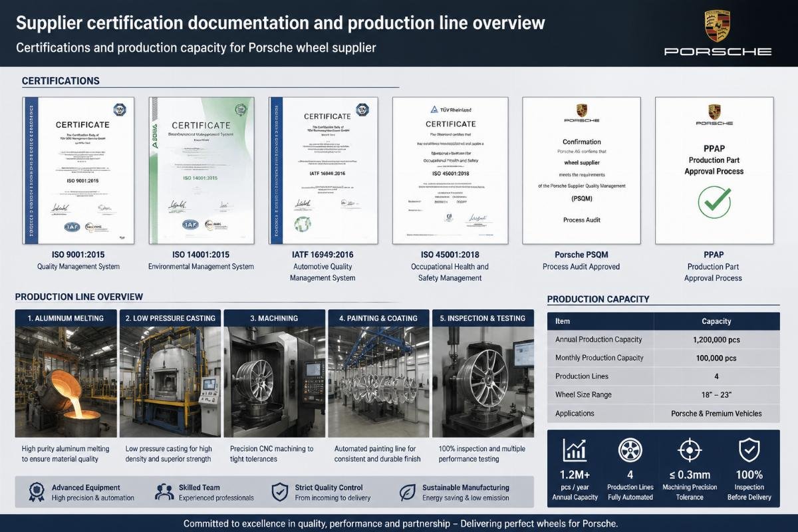Click the TÜV seal on ISO 9001 certificate
Viewport: 798px width, 532px height.
[x=120, y=109]
